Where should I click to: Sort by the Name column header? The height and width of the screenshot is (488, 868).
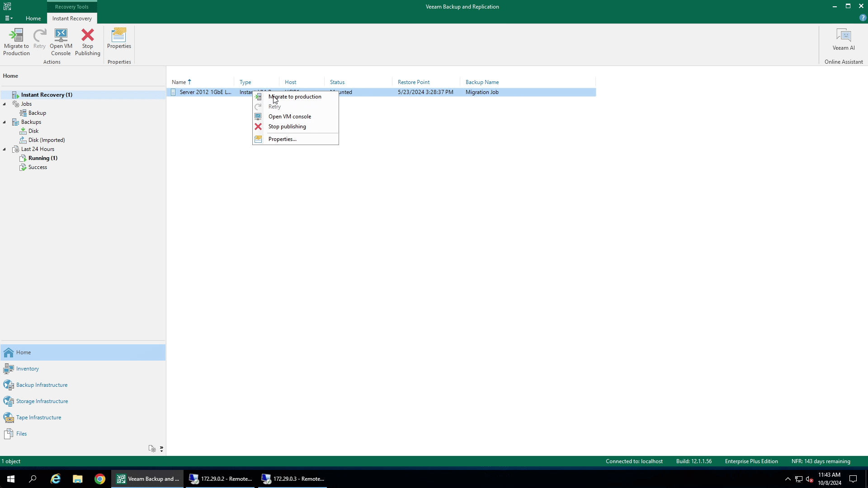click(200, 82)
